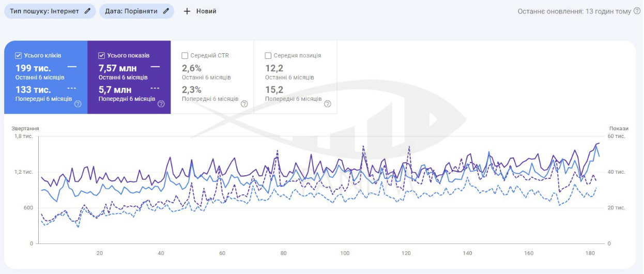Click help icon in Середній CTR card
This screenshot has width=644, height=274.
pyautogui.click(x=244, y=104)
